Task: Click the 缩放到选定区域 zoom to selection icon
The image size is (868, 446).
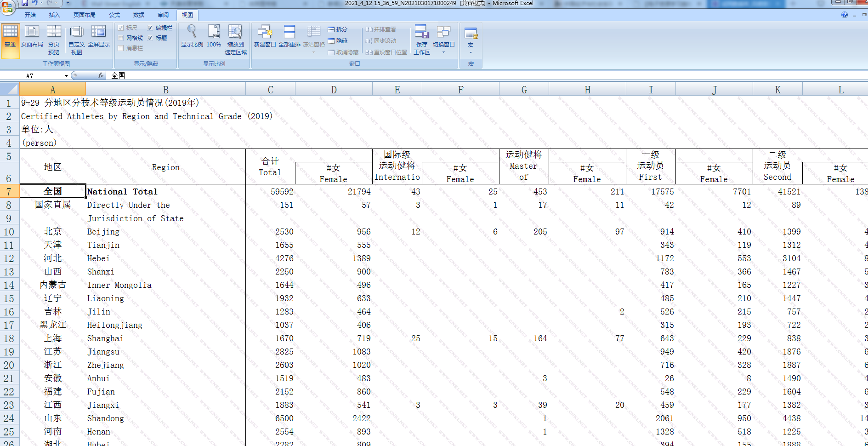Action: click(x=236, y=40)
